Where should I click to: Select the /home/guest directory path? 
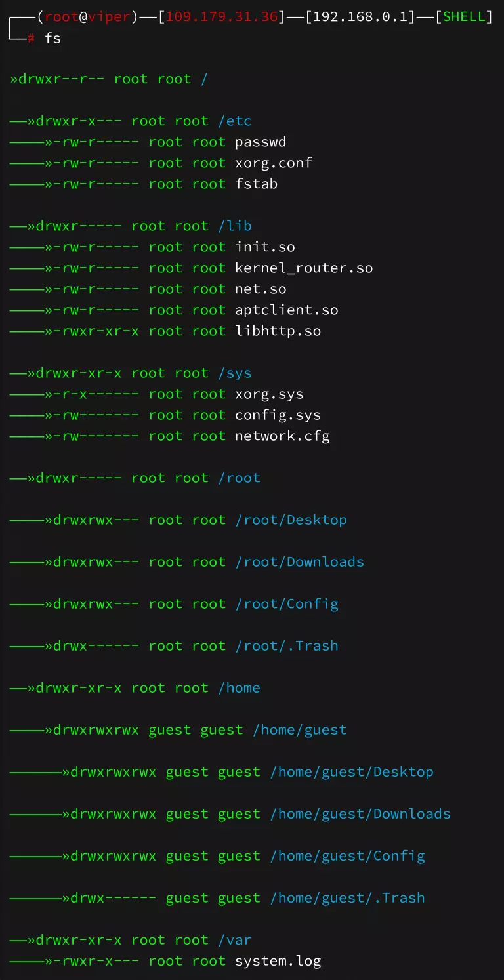click(x=300, y=730)
